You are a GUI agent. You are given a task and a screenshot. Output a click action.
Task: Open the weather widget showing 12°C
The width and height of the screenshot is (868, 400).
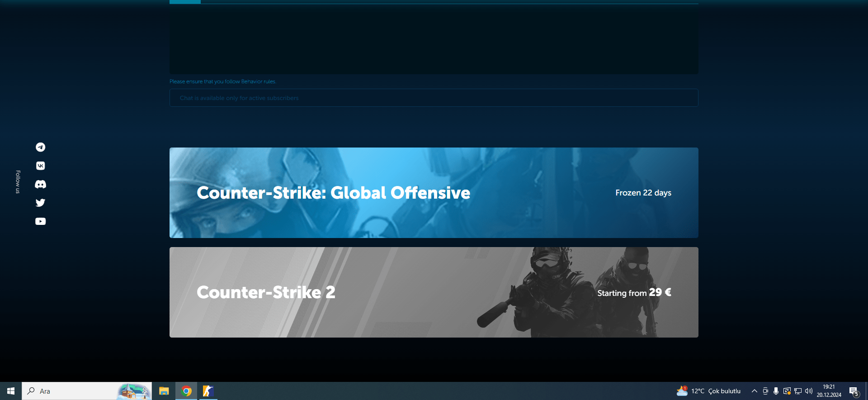(708, 391)
